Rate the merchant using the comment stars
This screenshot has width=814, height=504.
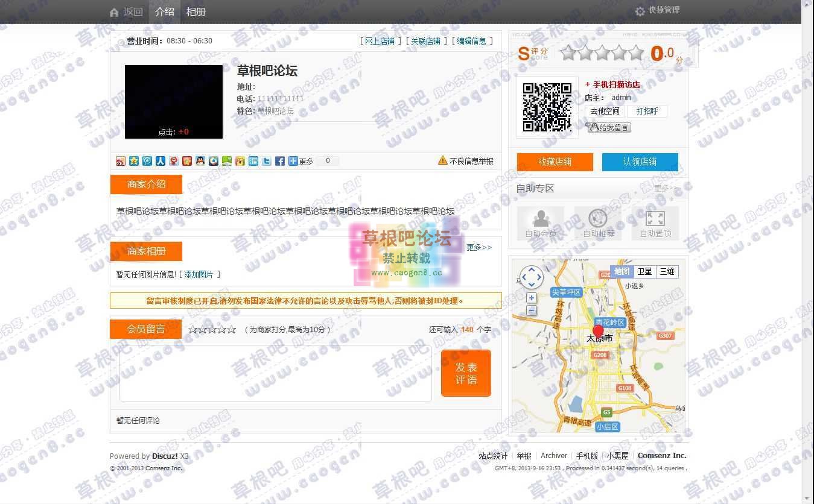click(212, 330)
